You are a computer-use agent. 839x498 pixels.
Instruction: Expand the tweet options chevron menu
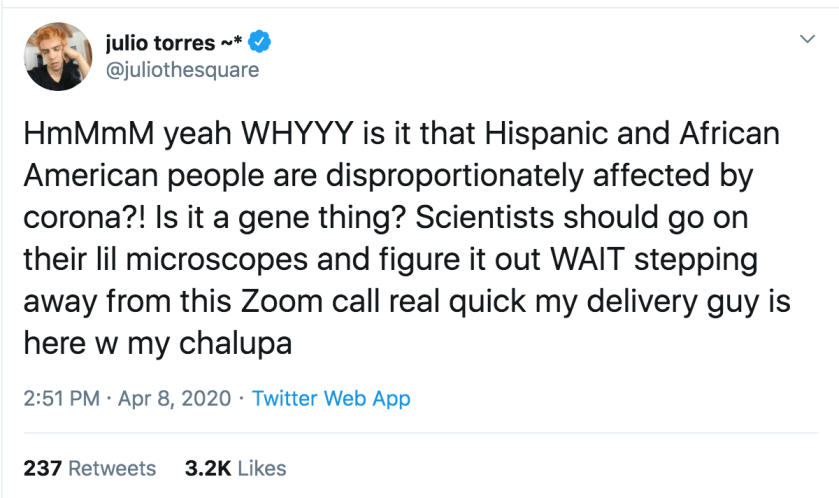click(807, 40)
